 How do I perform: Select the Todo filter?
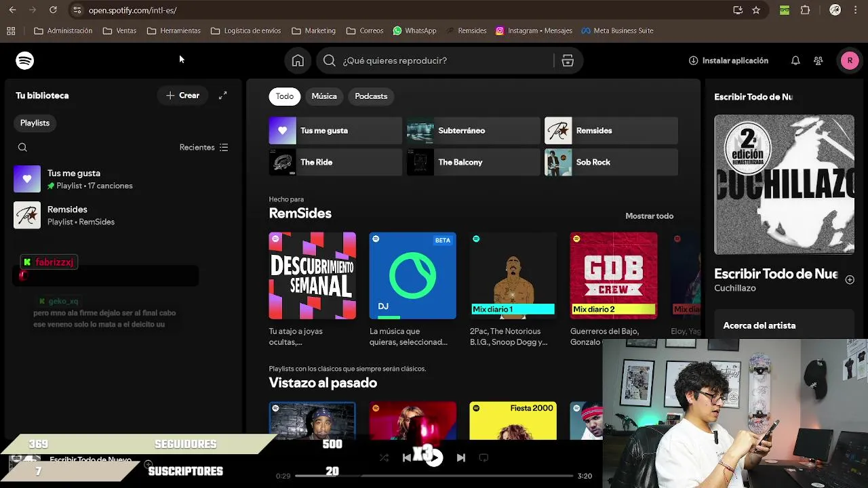point(285,96)
